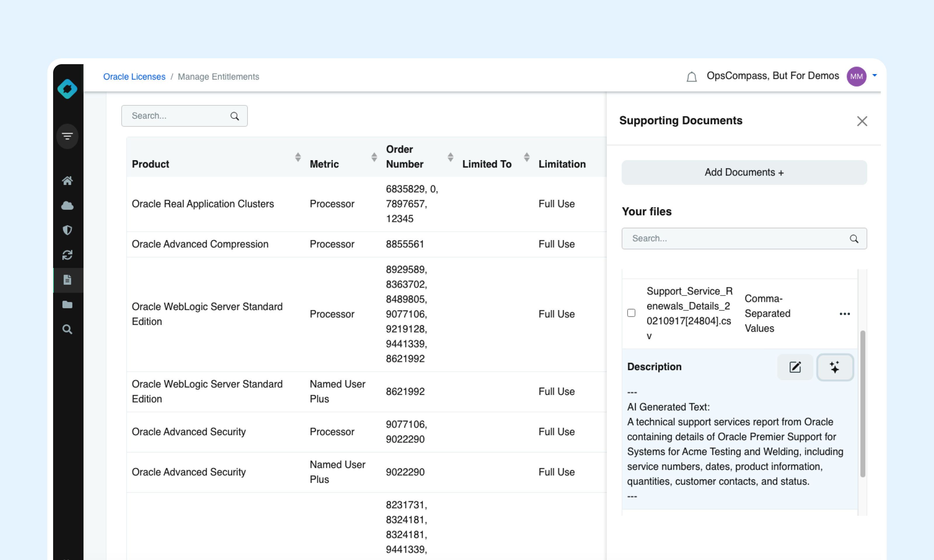Viewport: 934px width, 560px height.
Task: Generate AI description with sparkle icon
Action: [x=835, y=367]
